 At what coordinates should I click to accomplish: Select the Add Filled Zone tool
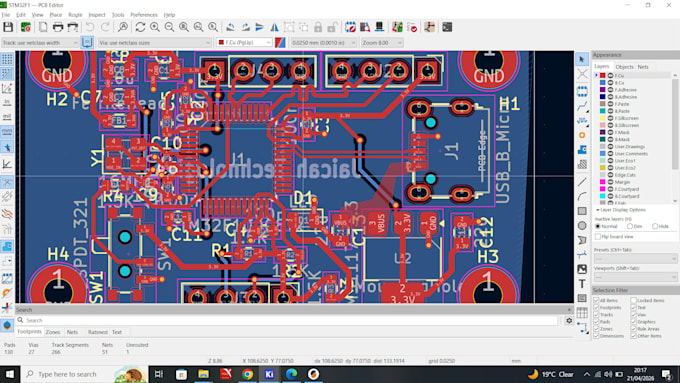(582, 150)
